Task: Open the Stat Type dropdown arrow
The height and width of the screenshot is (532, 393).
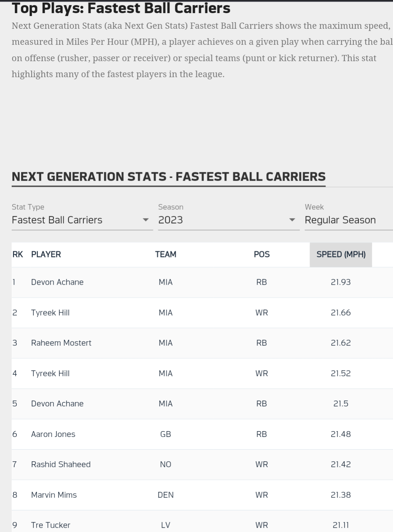Action: (146, 220)
